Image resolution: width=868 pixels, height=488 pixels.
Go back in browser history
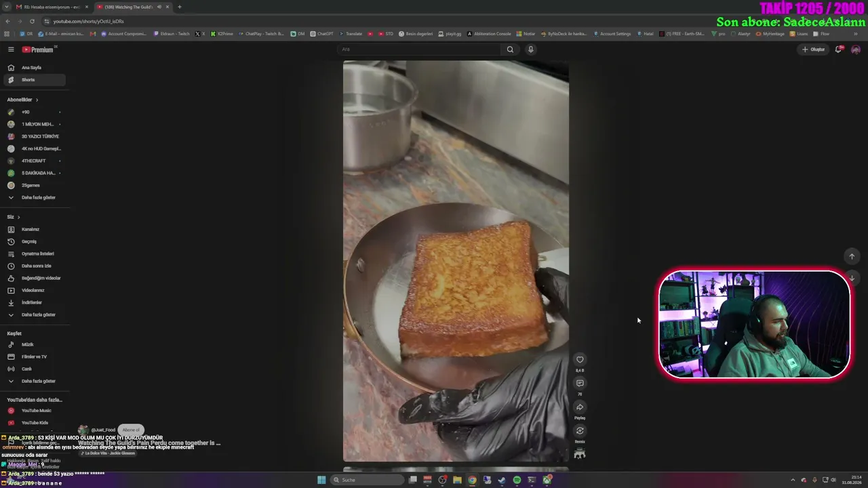coord(7,21)
